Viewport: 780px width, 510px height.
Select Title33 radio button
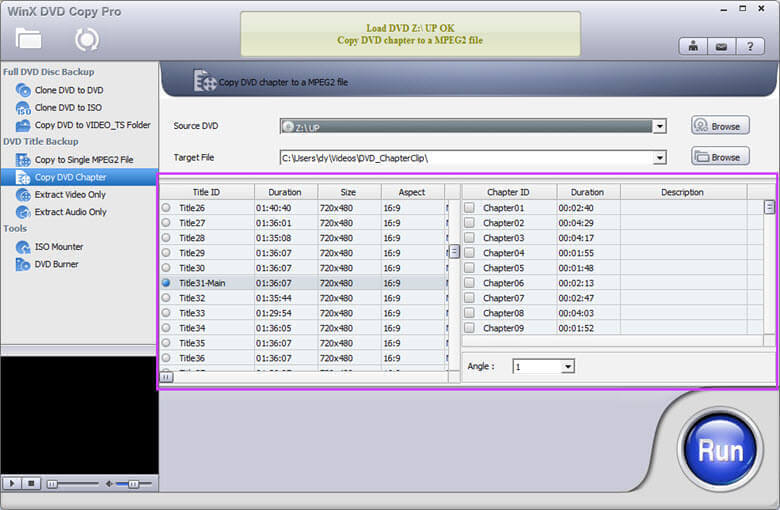(x=166, y=312)
